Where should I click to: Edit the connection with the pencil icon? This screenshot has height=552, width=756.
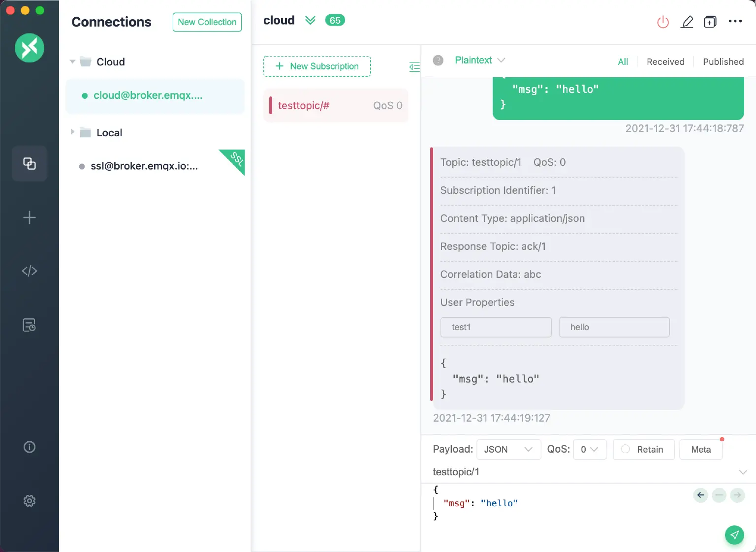point(687,22)
